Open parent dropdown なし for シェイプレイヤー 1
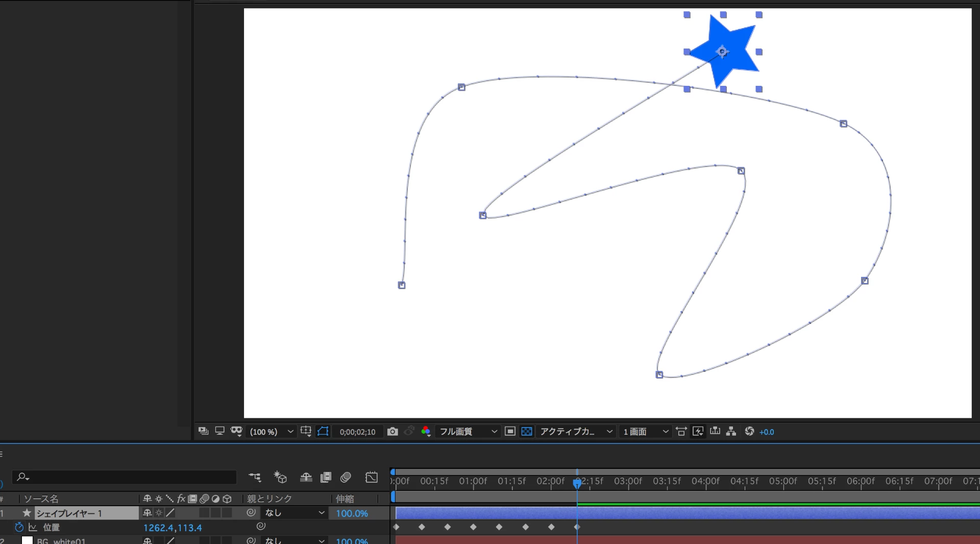Screen dimensions: 980x544 (294, 512)
